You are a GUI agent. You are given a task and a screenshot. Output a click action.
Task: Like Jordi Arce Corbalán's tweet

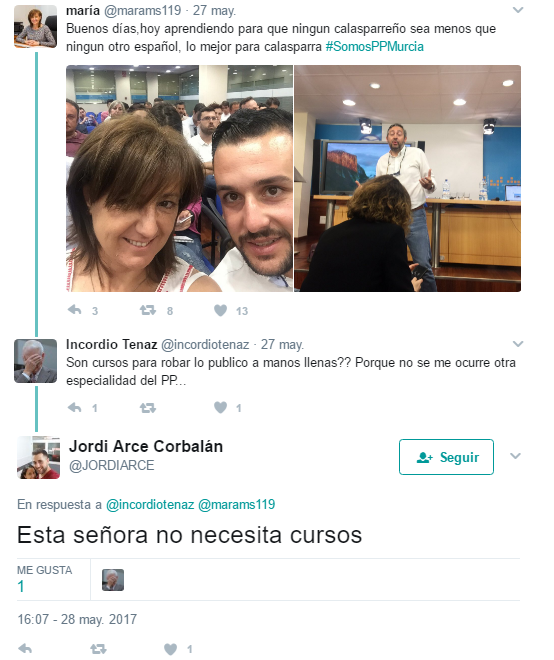170,649
